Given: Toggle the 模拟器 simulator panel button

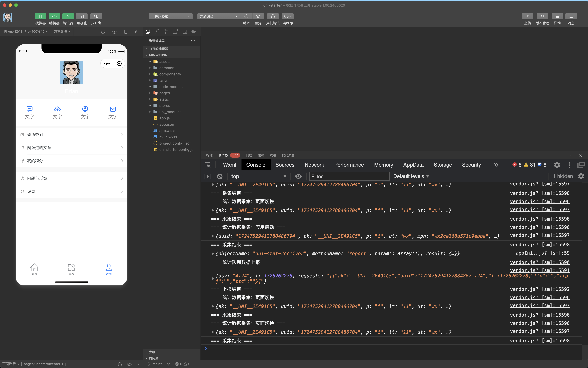Looking at the screenshot, I should pos(40,16).
